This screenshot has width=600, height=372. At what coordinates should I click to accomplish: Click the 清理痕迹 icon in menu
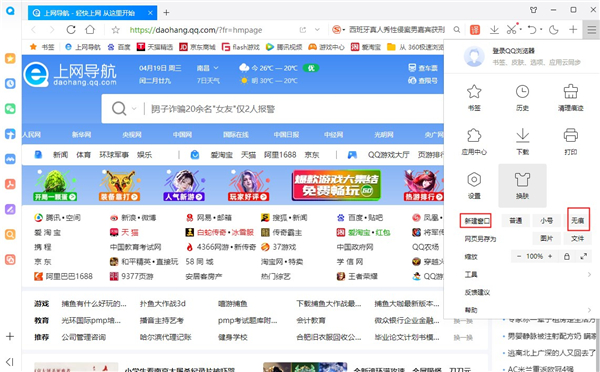pos(571,92)
